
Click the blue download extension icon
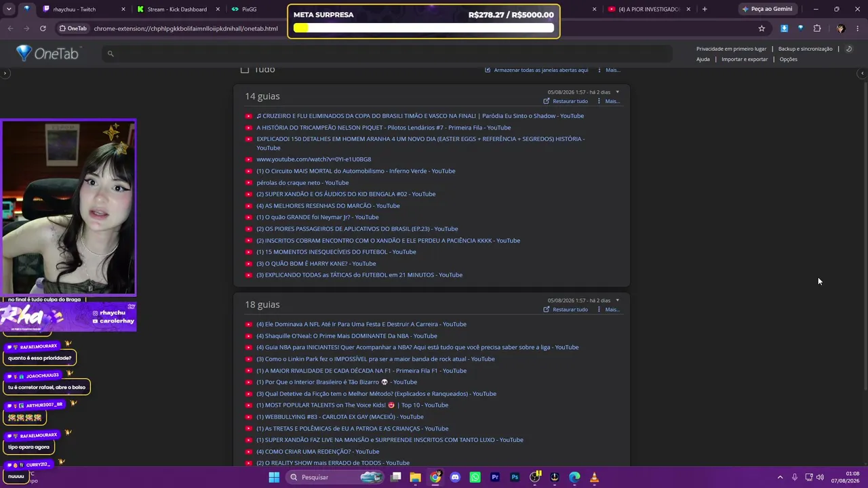(784, 28)
